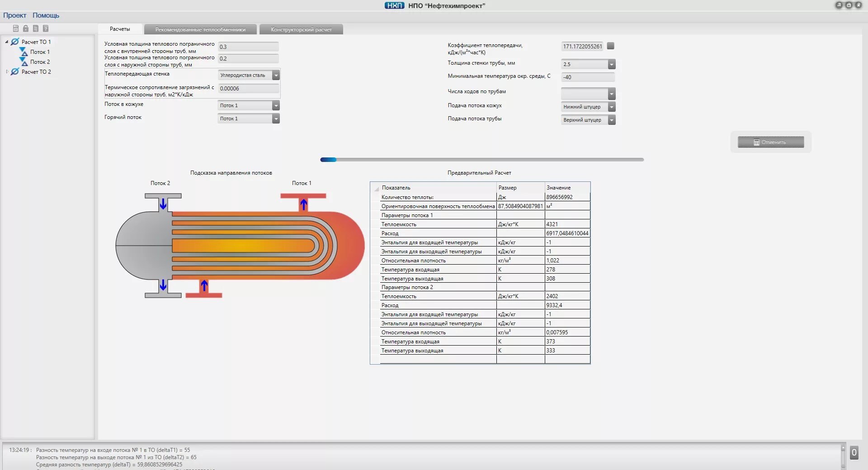Click the Параметры потока 2 row
The height and width of the screenshot is (470, 868).
coord(485,287)
